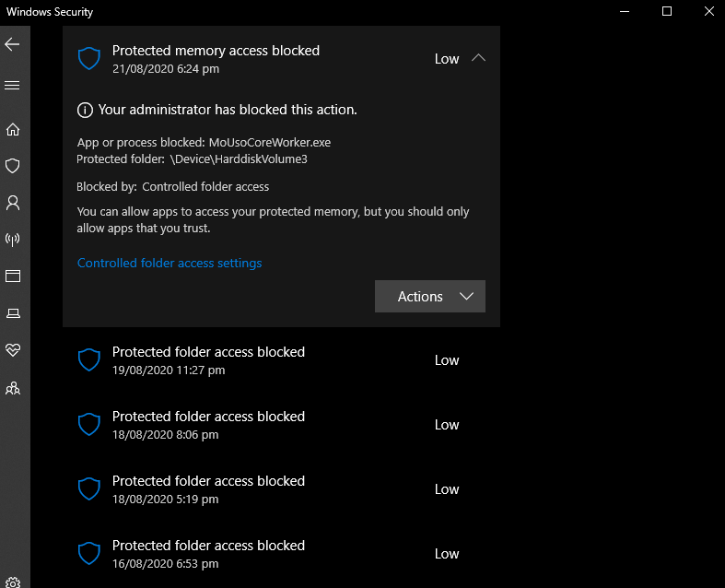Viewport: 725px width, 588px height.
Task: Open App & browser control icon
Action: [x=13, y=276]
